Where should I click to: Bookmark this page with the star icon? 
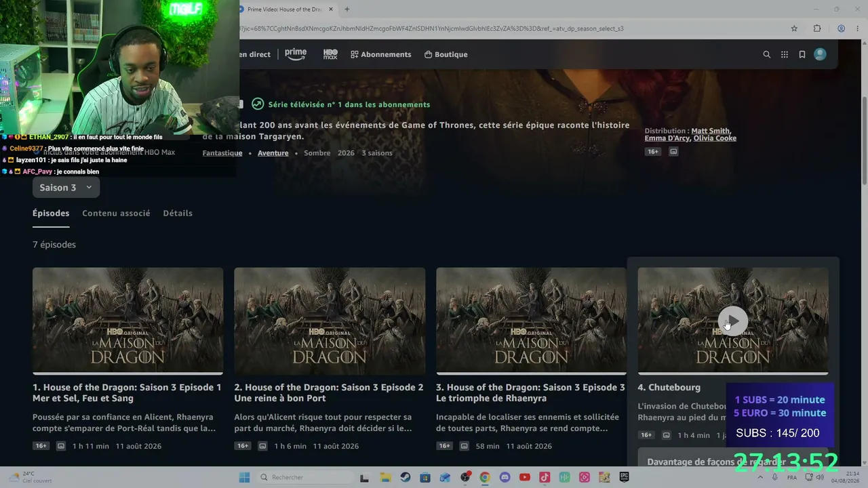[794, 28]
